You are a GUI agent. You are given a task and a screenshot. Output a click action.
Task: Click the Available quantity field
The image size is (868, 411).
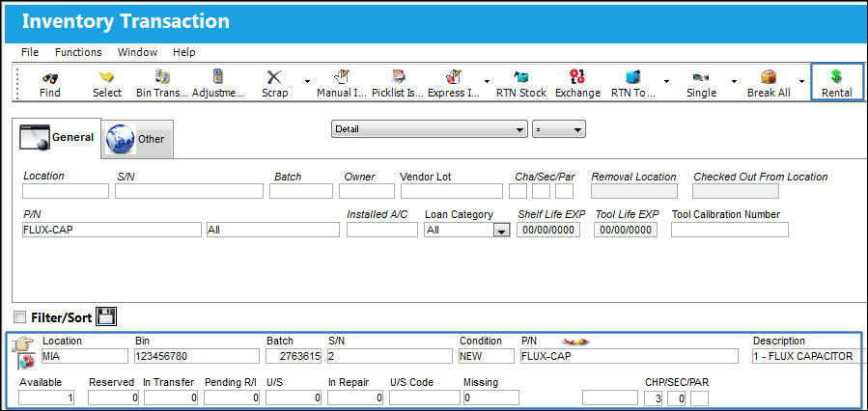coord(46,397)
